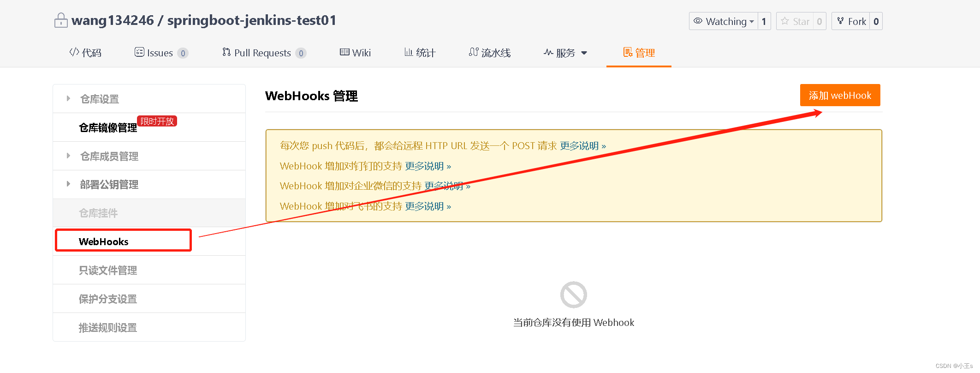Click the lock icon beside the repository name
The width and height of the screenshot is (980, 373).
click(61, 20)
